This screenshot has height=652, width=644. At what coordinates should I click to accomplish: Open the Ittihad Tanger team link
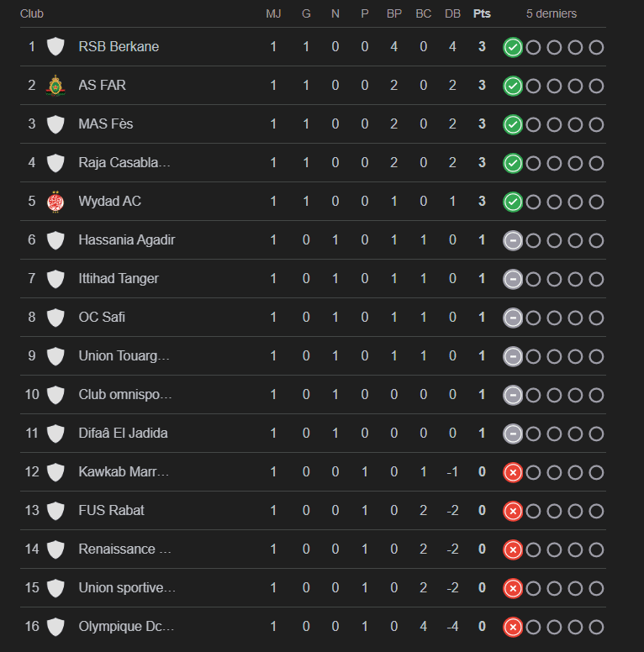[x=119, y=279]
